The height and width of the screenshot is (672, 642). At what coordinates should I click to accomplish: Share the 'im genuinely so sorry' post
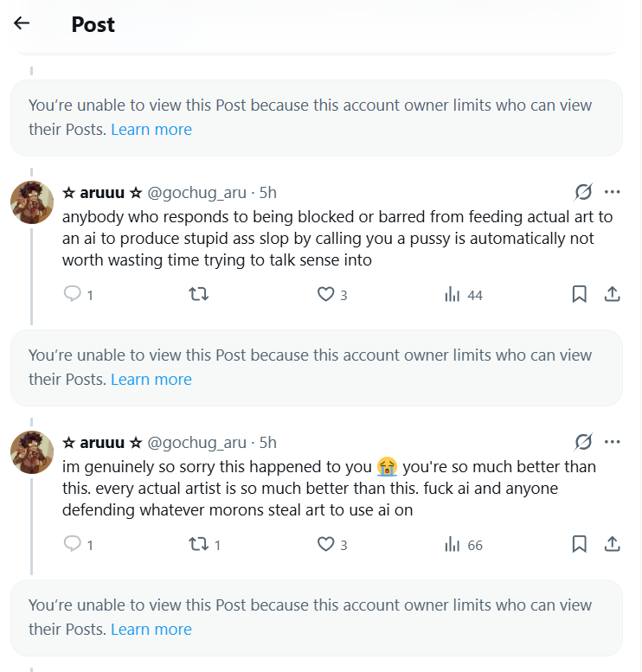[x=612, y=545]
